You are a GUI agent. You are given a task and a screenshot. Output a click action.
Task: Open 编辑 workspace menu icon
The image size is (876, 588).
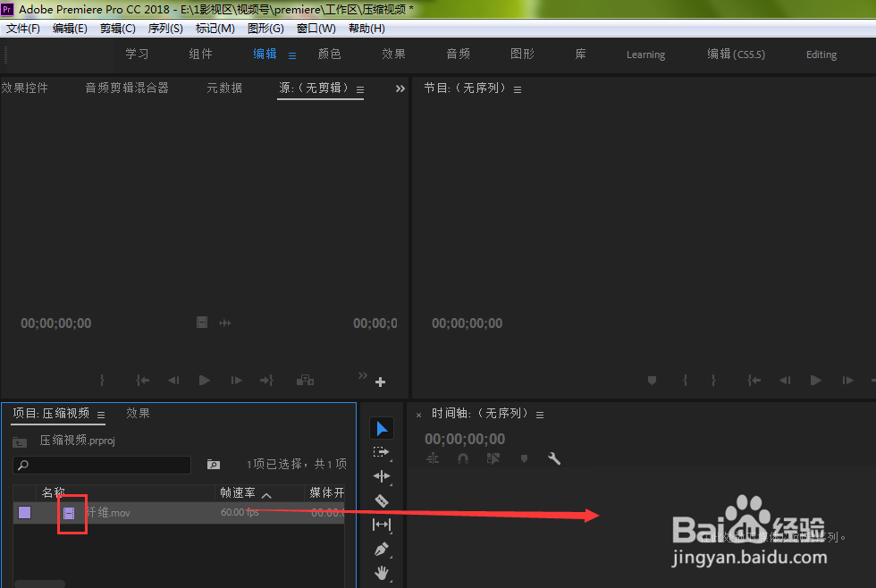292,55
